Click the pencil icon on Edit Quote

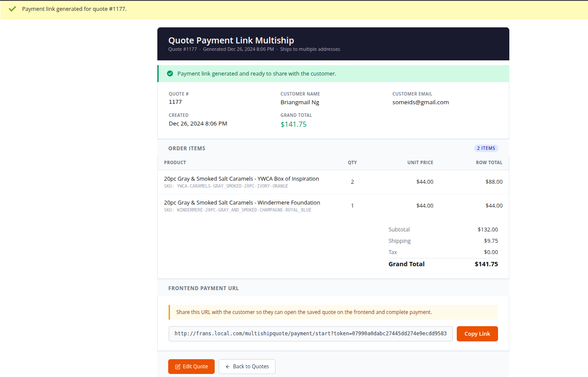pyautogui.click(x=178, y=367)
